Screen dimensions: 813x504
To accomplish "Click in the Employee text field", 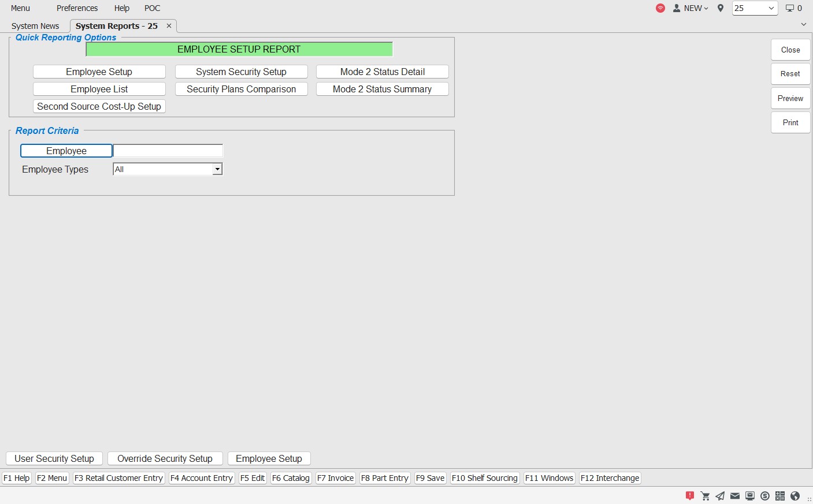I will coord(168,151).
